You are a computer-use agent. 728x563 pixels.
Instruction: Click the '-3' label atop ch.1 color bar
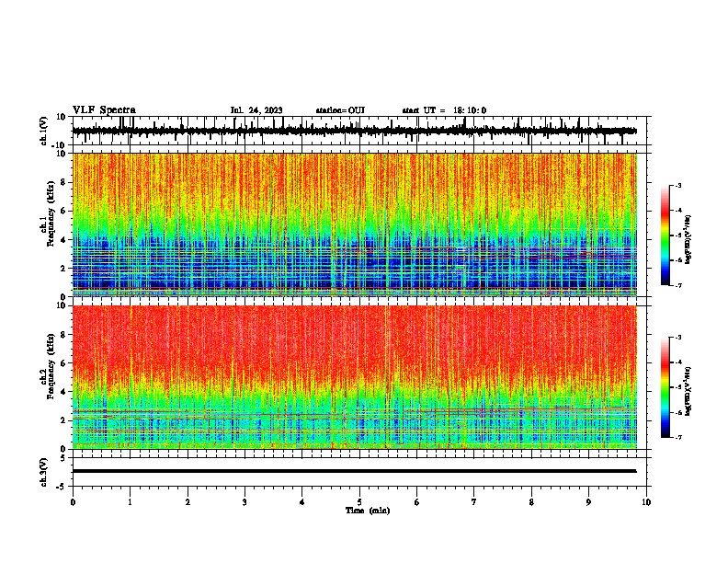(677, 185)
